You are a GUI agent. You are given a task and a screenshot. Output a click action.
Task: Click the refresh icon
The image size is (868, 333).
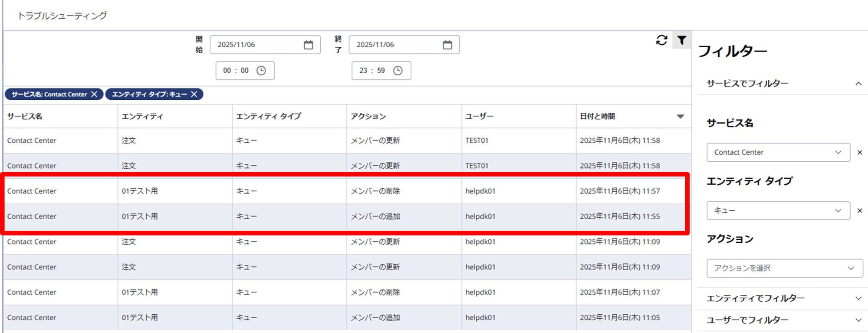pyautogui.click(x=661, y=40)
